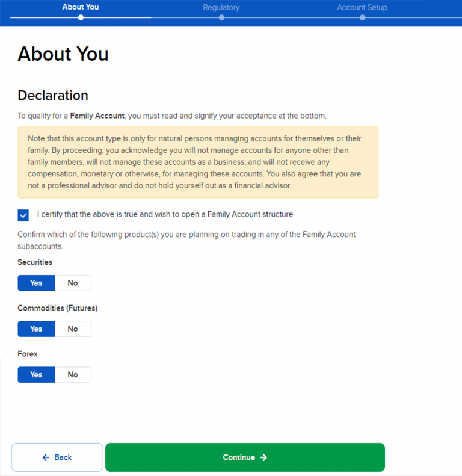The height and width of the screenshot is (476, 462).
Task: Click the left arrow icon in Back button
Action: [46, 457]
